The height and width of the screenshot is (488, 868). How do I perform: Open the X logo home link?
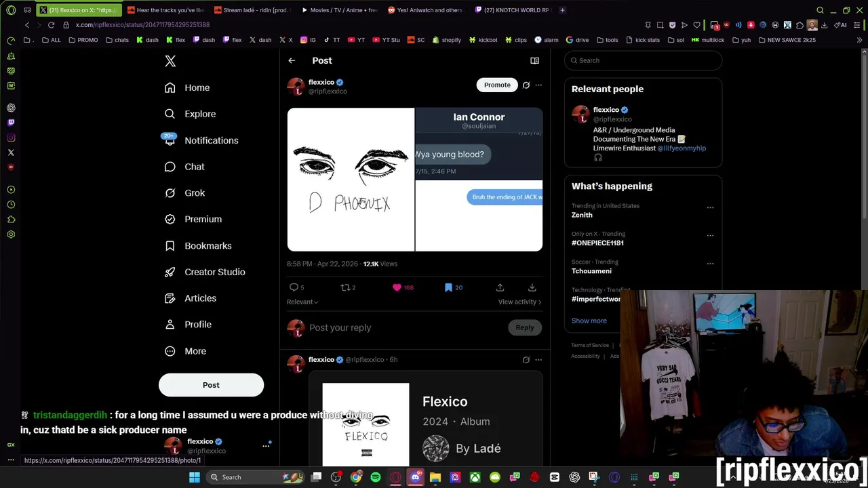[170, 61]
